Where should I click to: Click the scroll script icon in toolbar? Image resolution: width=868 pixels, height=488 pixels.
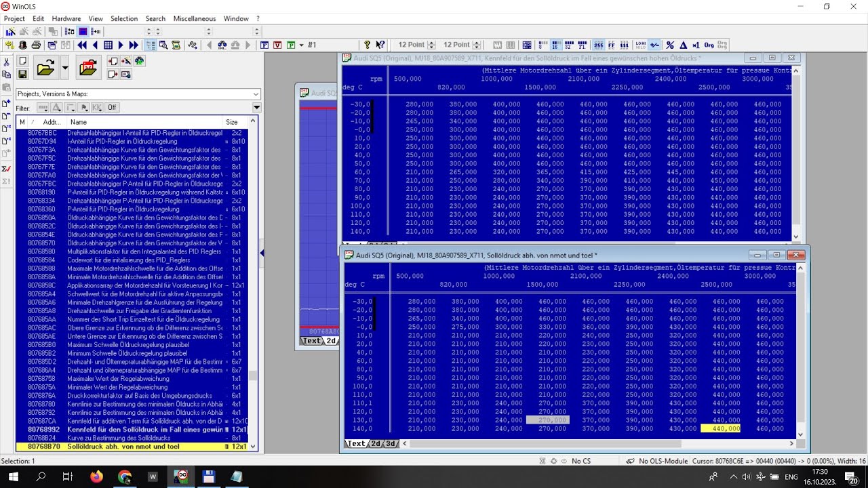tap(176, 45)
